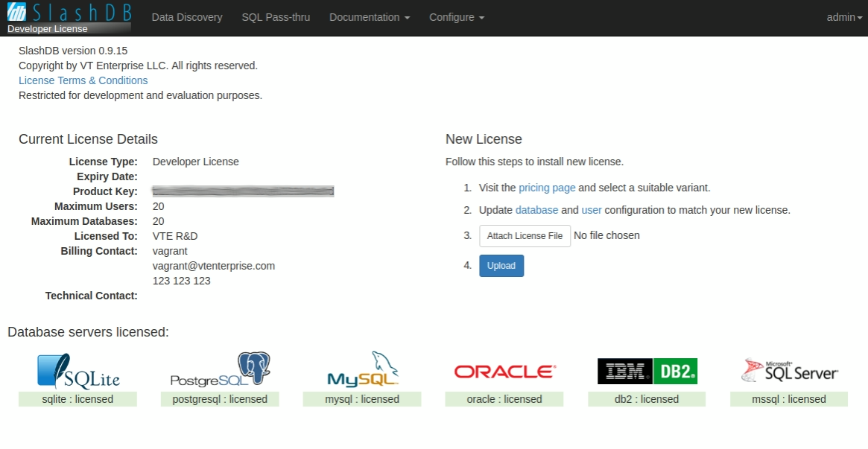Click the 'Technical Contact:' label
868x449 pixels.
pyautogui.click(x=92, y=296)
